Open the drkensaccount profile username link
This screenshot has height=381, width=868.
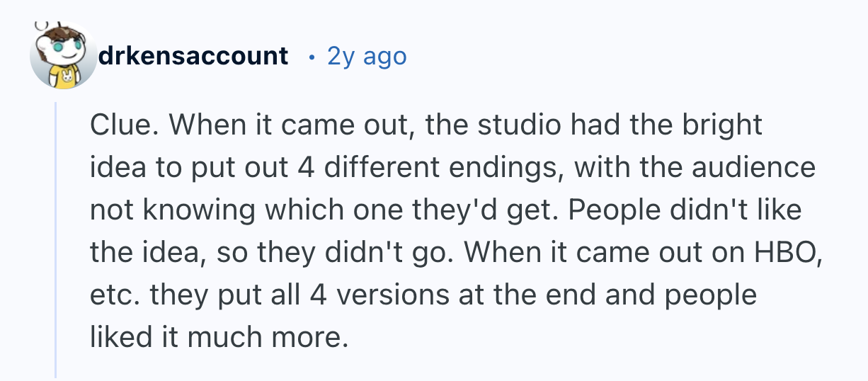[x=193, y=56]
